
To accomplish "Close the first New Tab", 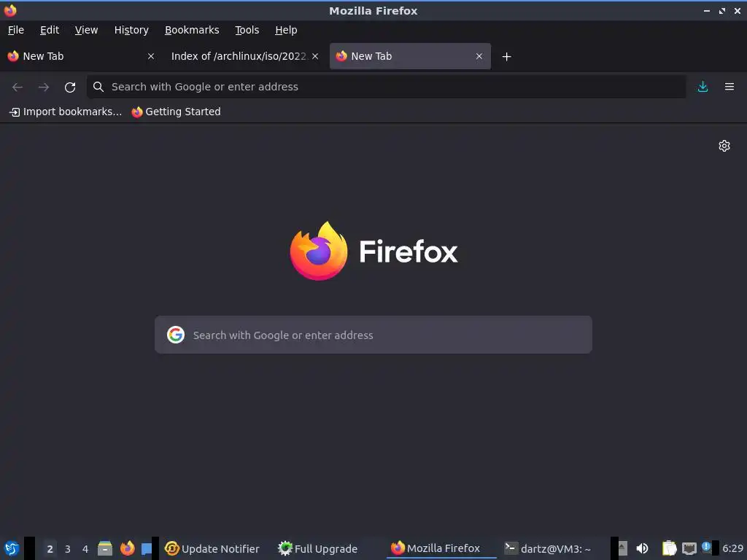I will [150, 56].
